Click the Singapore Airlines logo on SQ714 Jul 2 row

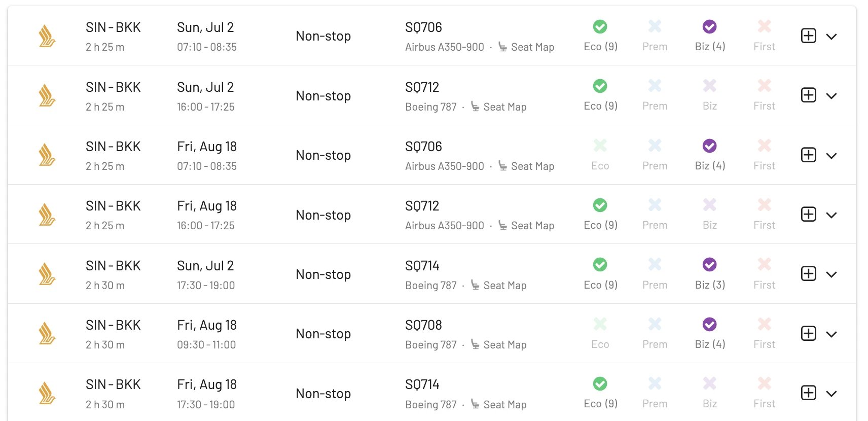(x=47, y=274)
